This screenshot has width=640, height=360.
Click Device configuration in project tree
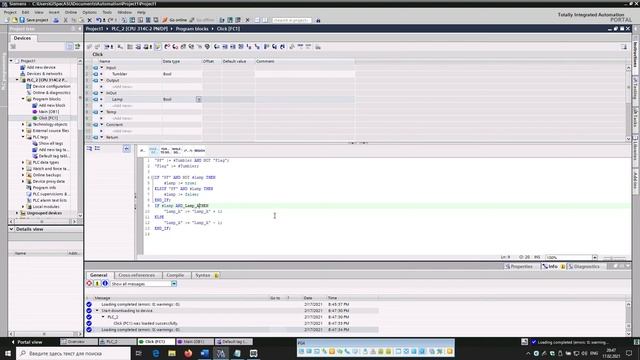[51, 86]
